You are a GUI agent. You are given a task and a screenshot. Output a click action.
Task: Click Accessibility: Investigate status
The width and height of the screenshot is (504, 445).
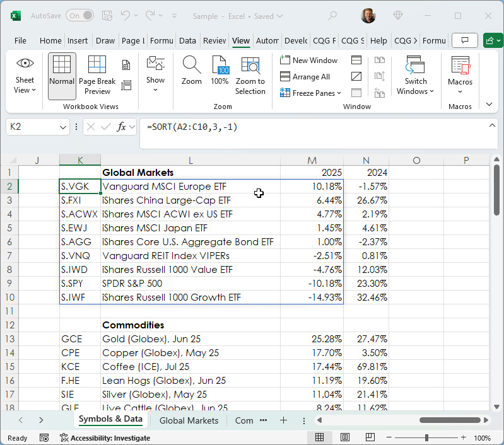[x=105, y=438]
